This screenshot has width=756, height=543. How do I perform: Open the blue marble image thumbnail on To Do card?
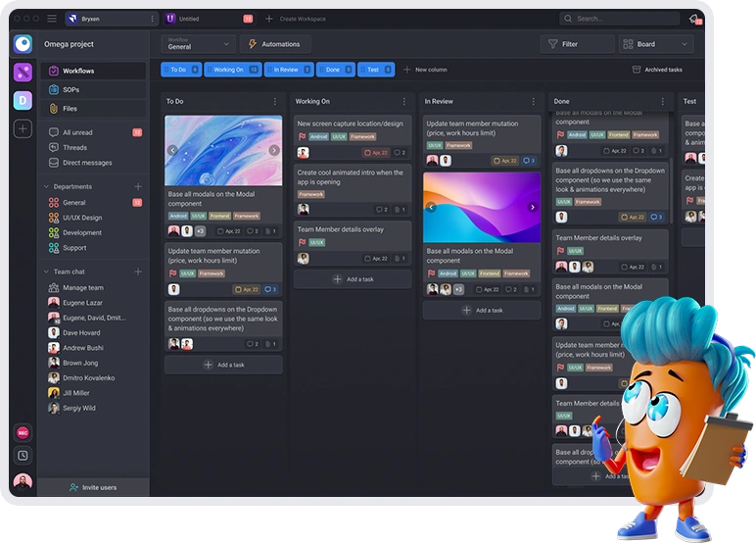click(223, 150)
